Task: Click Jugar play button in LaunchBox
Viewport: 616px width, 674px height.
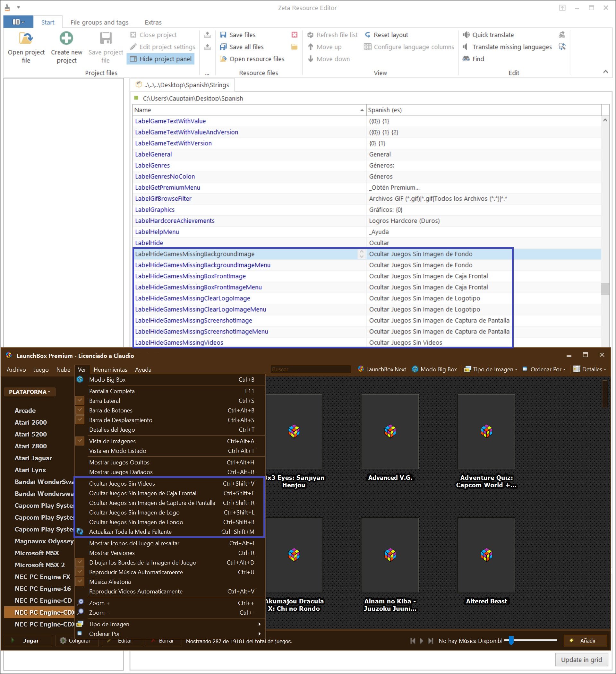Action: coord(28,641)
